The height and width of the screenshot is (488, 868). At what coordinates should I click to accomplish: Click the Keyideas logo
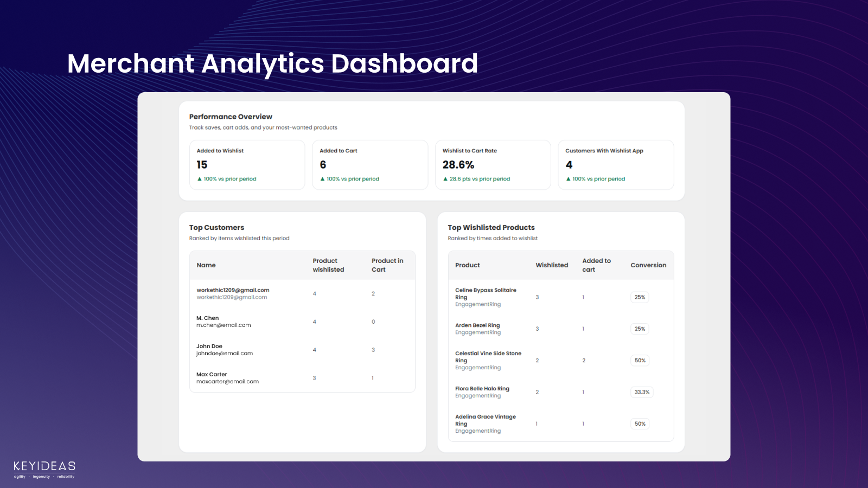coord(44,470)
